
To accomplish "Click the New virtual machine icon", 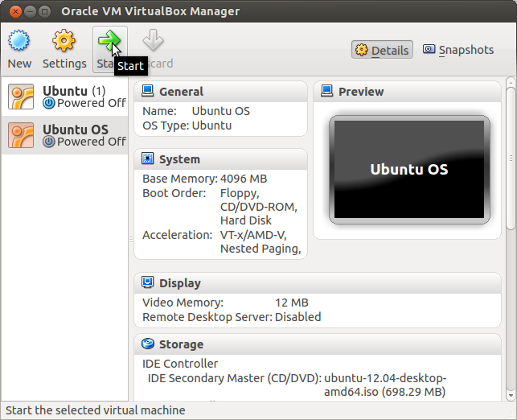I will tap(18, 40).
